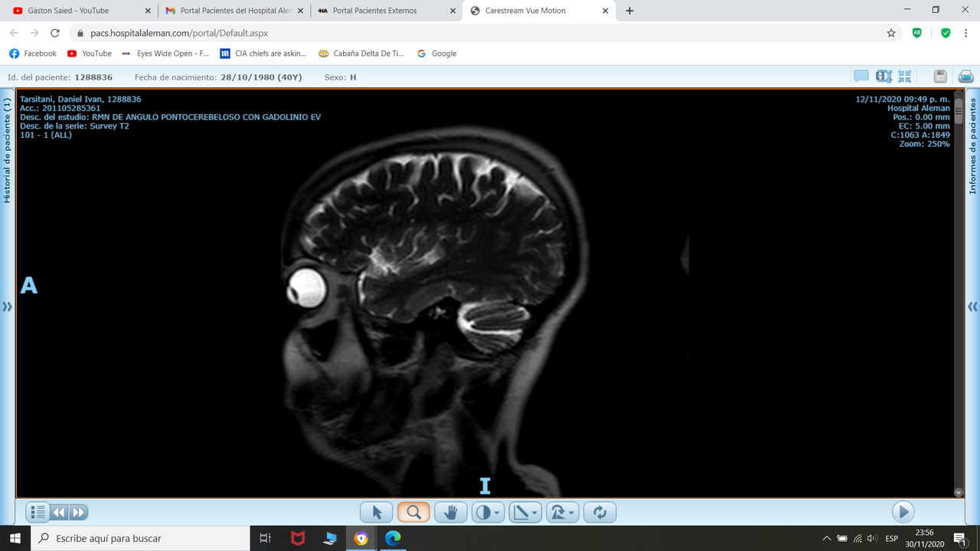
Task: Open the YouTube bookmark
Action: coord(90,54)
